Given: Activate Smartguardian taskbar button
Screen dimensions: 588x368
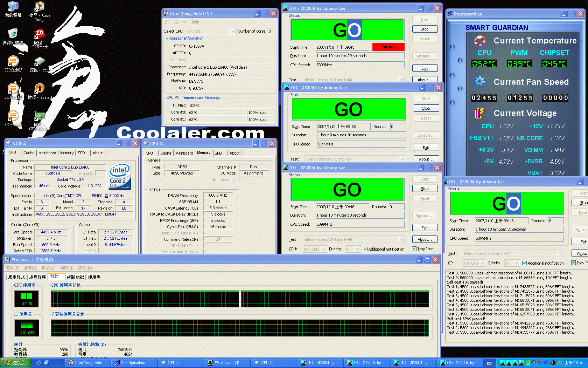Looking at the screenshot, I should click(134, 363).
